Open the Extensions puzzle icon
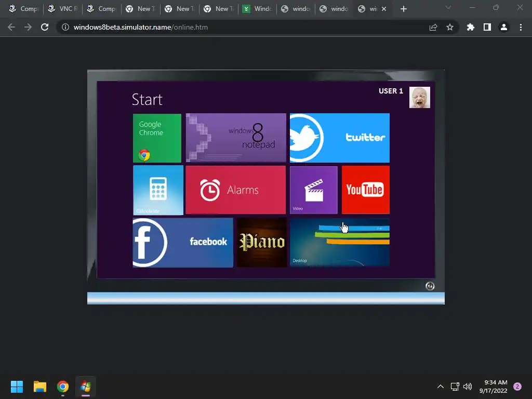The image size is (532, 399). (471, 27)
